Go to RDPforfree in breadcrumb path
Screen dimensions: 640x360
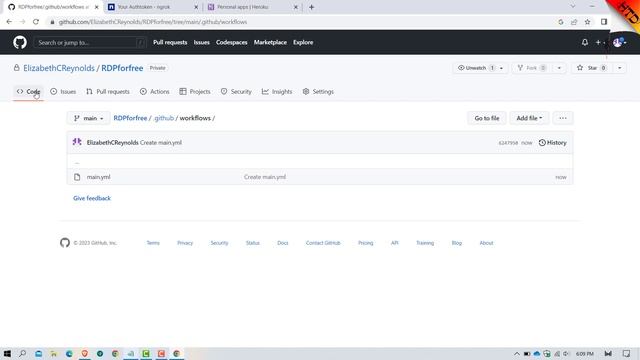pos(130,118)
